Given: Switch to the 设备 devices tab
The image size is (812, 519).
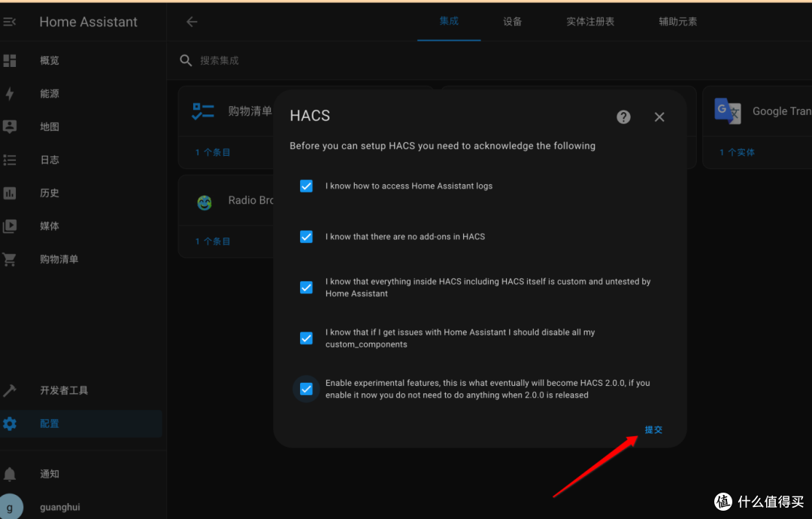Looking at the screenshot, I should (x=512, y=22).
